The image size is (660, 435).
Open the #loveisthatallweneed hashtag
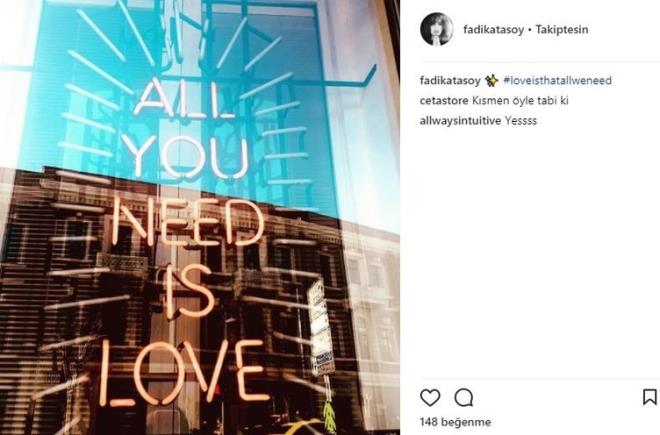pyautogui.click(x=558, y=80)
